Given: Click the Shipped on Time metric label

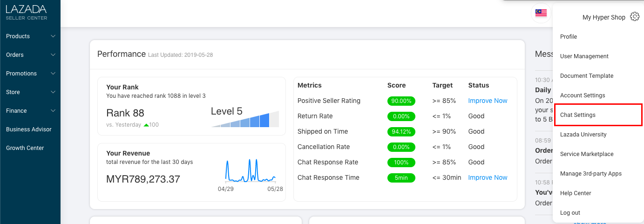Looking at the screenshot, I should (x=323, y=131).
